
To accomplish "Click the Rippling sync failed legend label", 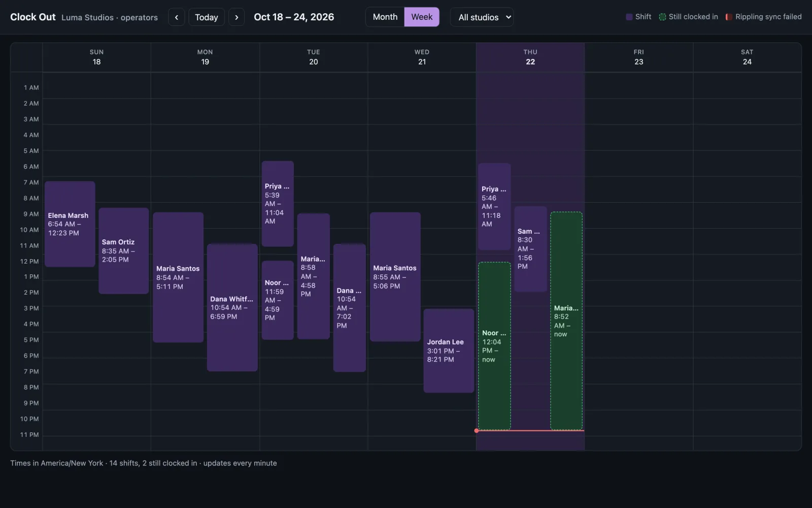I will [x=768, y=17].
